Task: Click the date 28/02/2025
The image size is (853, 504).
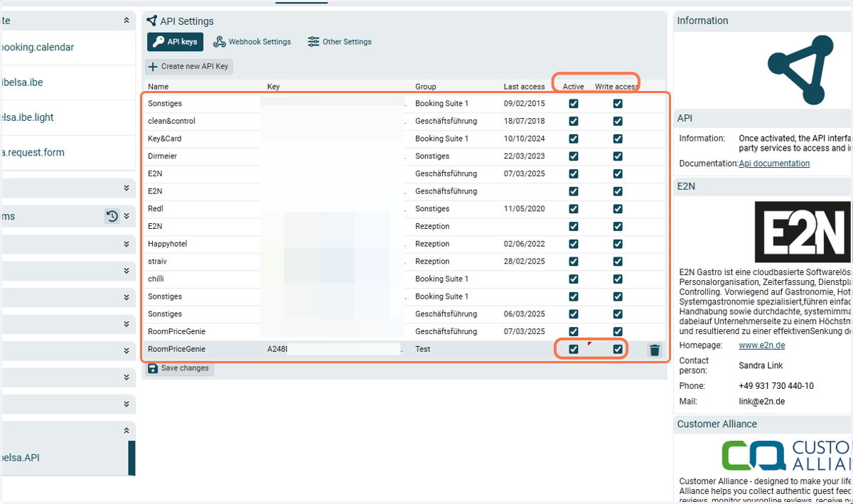Action: [524, 262]
